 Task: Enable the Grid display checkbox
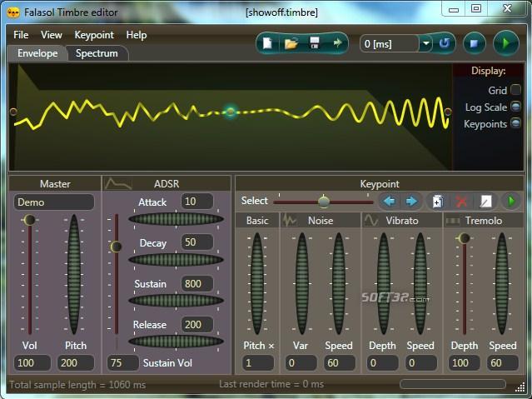coord(515,90)
